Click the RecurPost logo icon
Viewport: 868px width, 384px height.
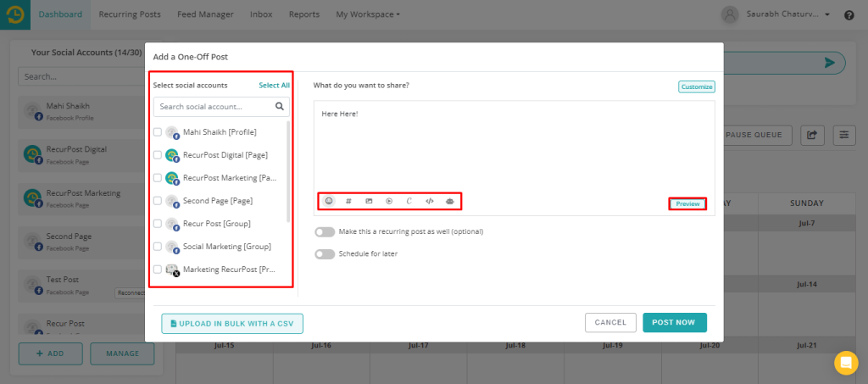[15, 15]
